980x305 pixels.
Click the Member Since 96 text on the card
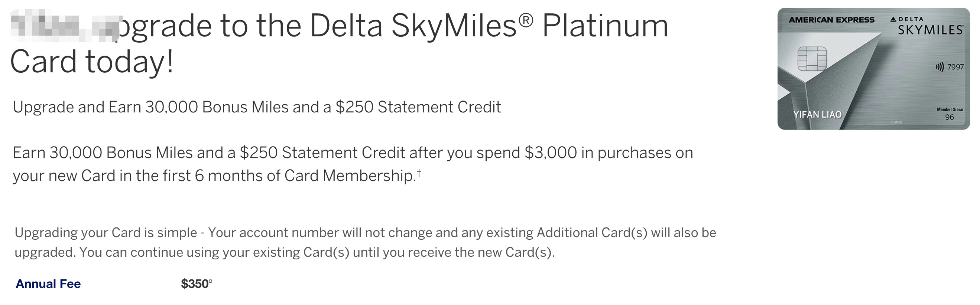(950, 114)
